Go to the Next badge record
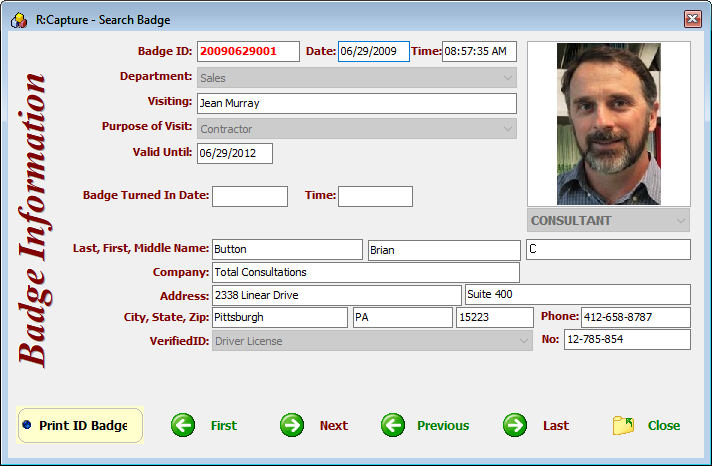The width and height of the screenshot is (712, 466). point(334,426)
